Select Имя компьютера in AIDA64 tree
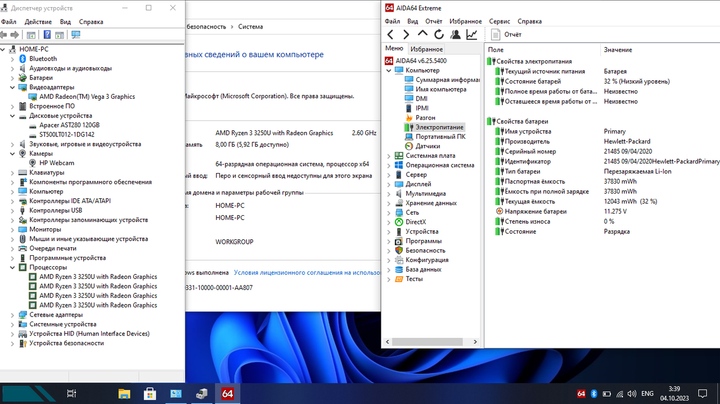This screenshot has width=720, height=404. click(436, 89)
